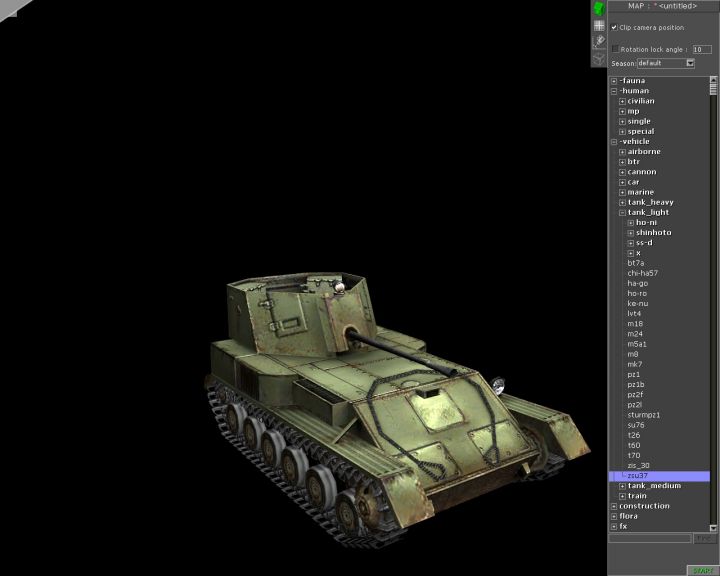This screenshot has width=720, height=576.
Task: Click the wireframe box icon
Action: click(599, 58)
